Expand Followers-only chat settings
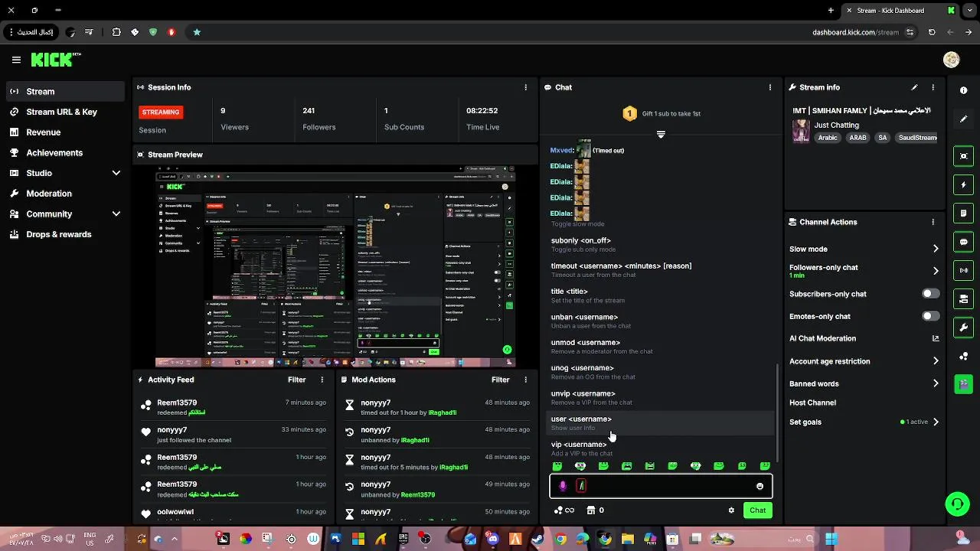The height and width of the screenshot is (551, 980). pos(935,271)
